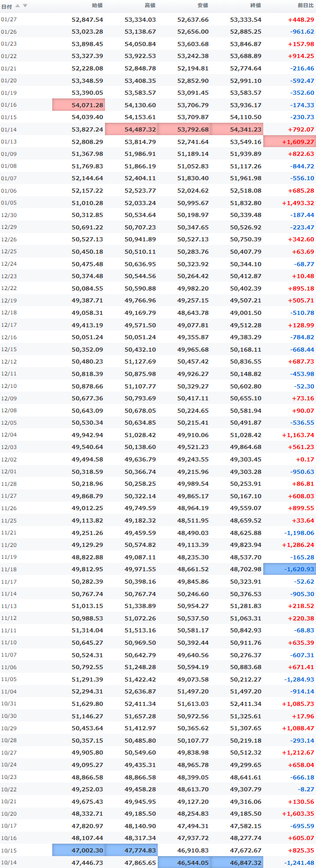This screenshot has width=316, height=868.
Task: Select the 12/30 date cell
Action: pos(9,215)
